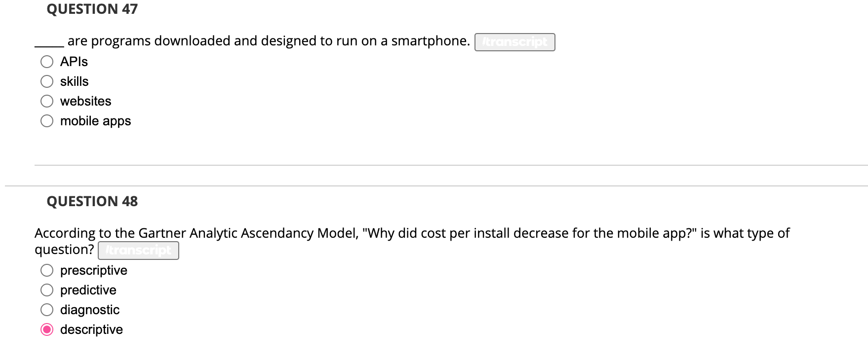Select the APIs radio button
868x362 pixels.
coord(47,62)
